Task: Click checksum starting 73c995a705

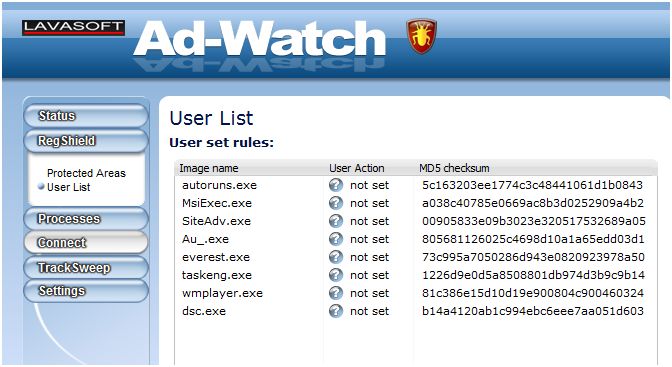Action: [x=533, y=257]
